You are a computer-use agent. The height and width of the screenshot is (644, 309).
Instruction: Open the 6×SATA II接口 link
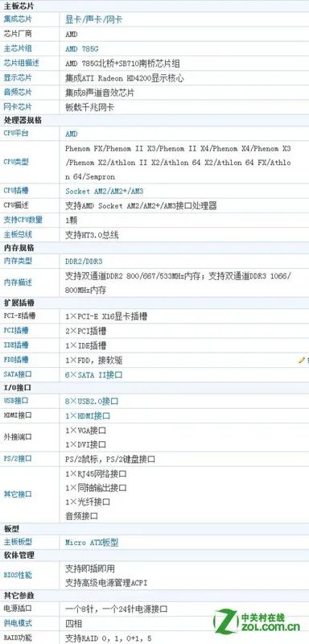click(93, 375)
